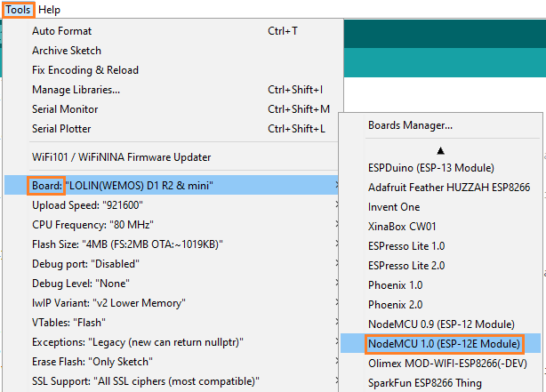Run Auto Format on the sketch
The height and width of the screenshot is (392, 546).
click(61, 31)
